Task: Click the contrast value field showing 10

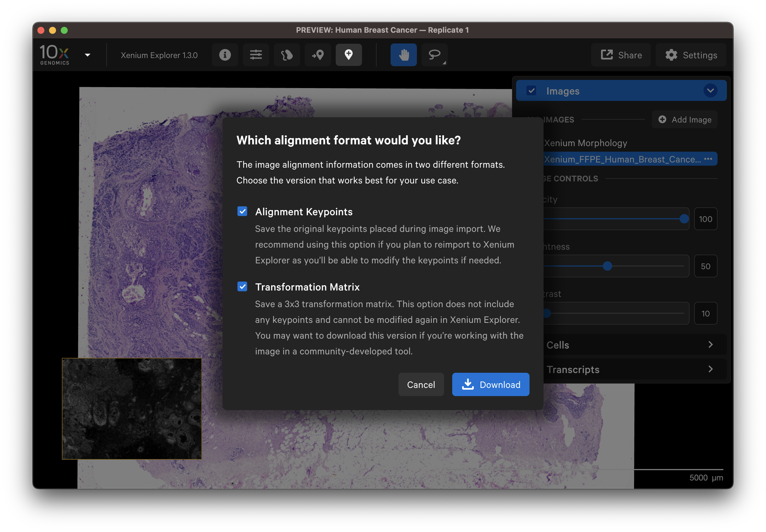Action: coord(706,313)
